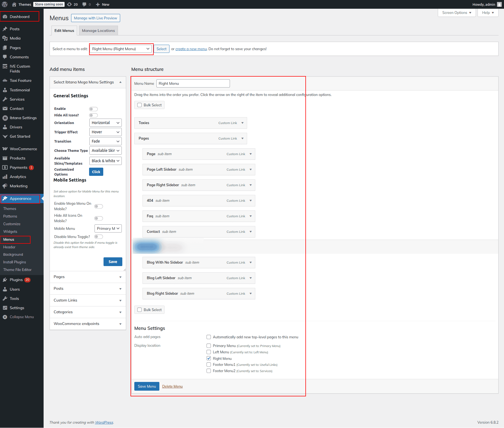Viewport: 504px width, 428px height.
Task: Click the Media icon in sidebar
Action: click(x=5, y=38)
